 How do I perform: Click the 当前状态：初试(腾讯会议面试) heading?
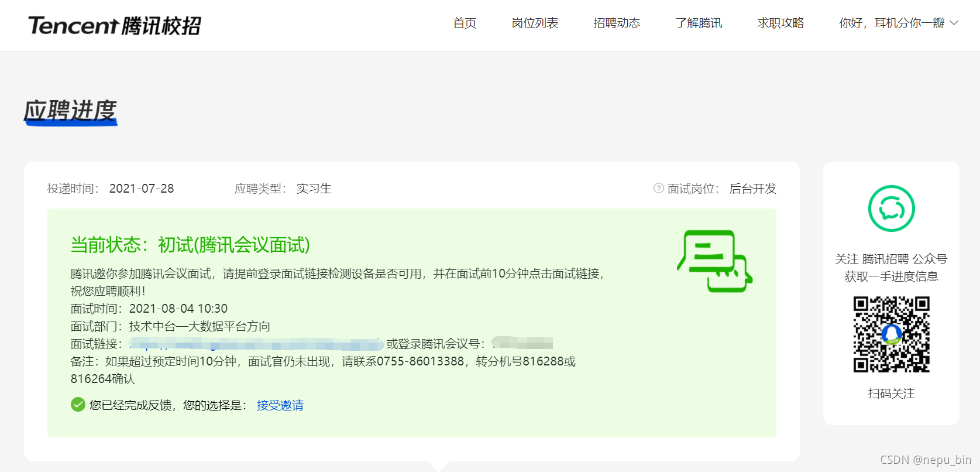click(190, 245)
